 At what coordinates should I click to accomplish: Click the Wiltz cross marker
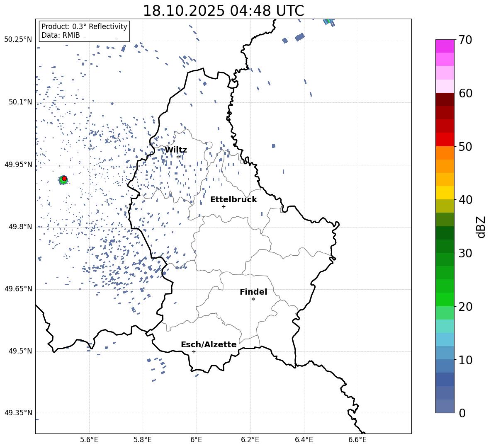coord(178,157)
